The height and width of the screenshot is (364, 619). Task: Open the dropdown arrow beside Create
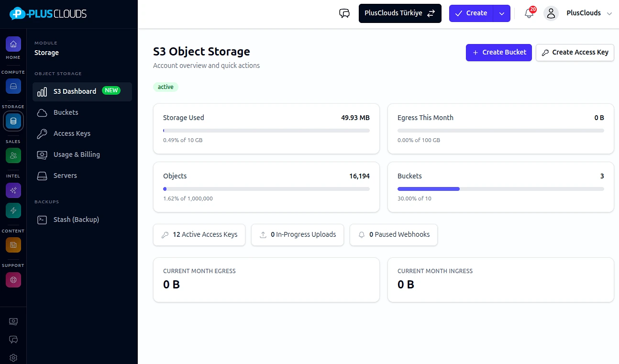tap(502, 13)
